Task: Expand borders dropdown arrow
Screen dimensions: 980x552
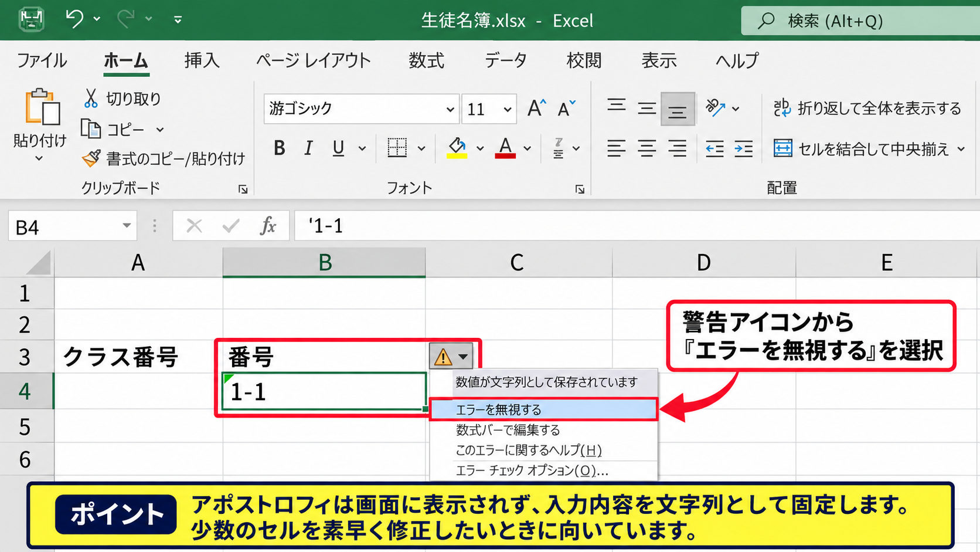Action: tap(421, 149)
